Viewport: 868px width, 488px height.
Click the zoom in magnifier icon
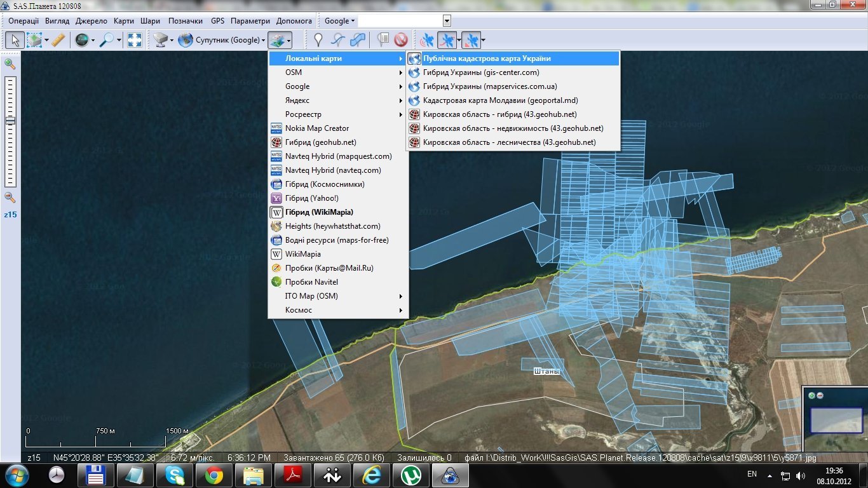point(10,64)
